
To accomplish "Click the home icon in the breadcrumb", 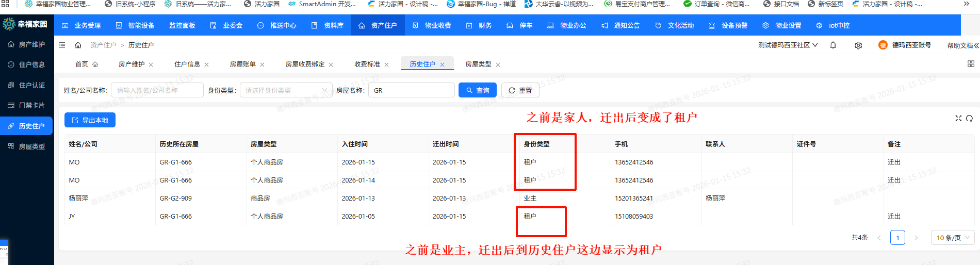I will [x=78, y=45].
